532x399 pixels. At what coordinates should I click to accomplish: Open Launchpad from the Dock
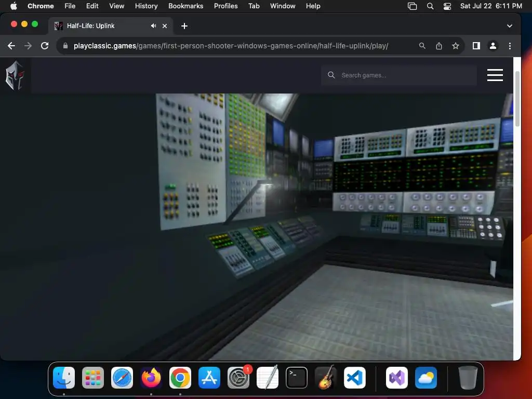point(93,378)
